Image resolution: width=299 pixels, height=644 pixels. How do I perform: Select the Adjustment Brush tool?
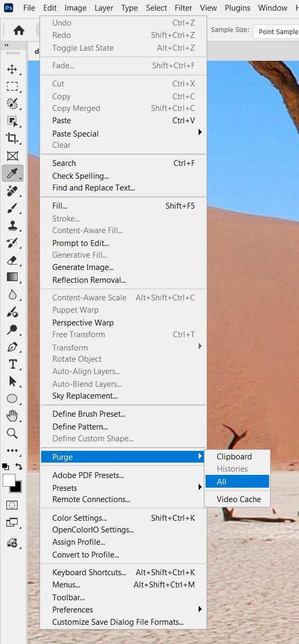(12, 312)
